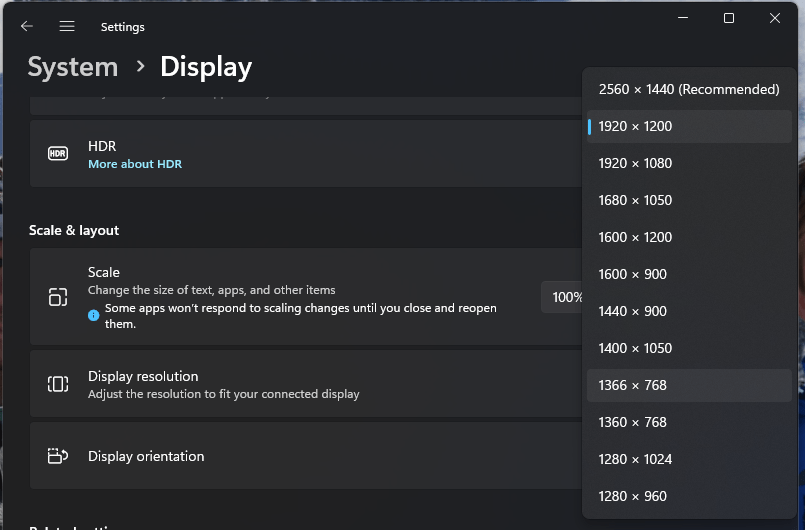Open the HDR settings row

tap(306, 154)
